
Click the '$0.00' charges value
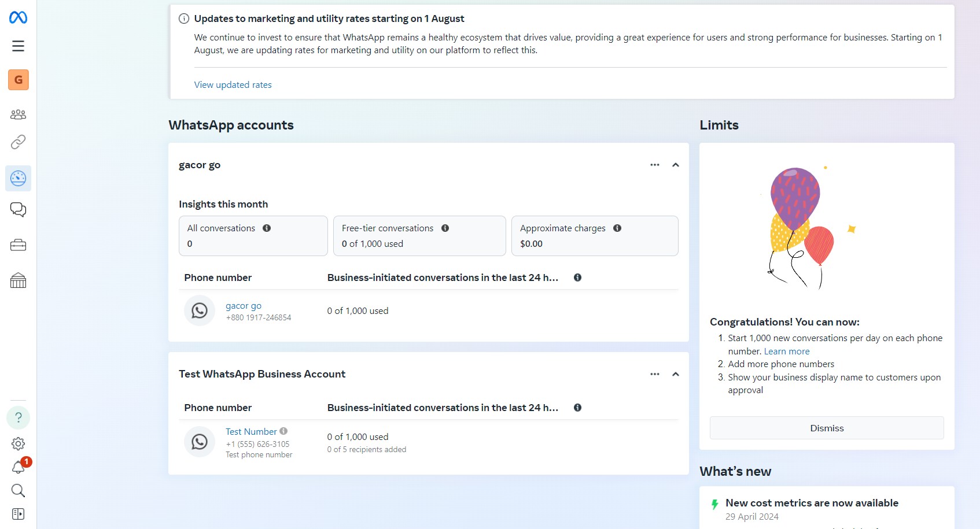coord(531,244)
